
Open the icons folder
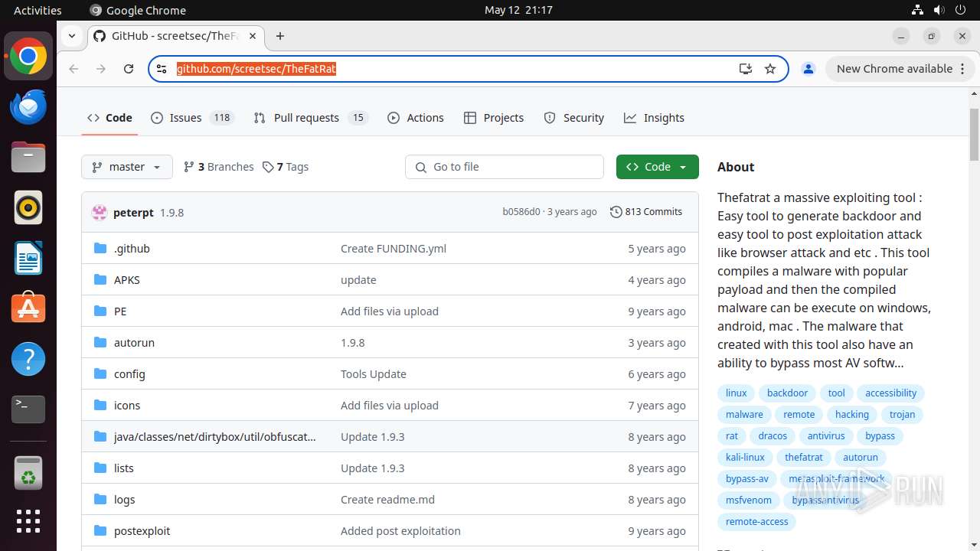(x=127, y=406)
